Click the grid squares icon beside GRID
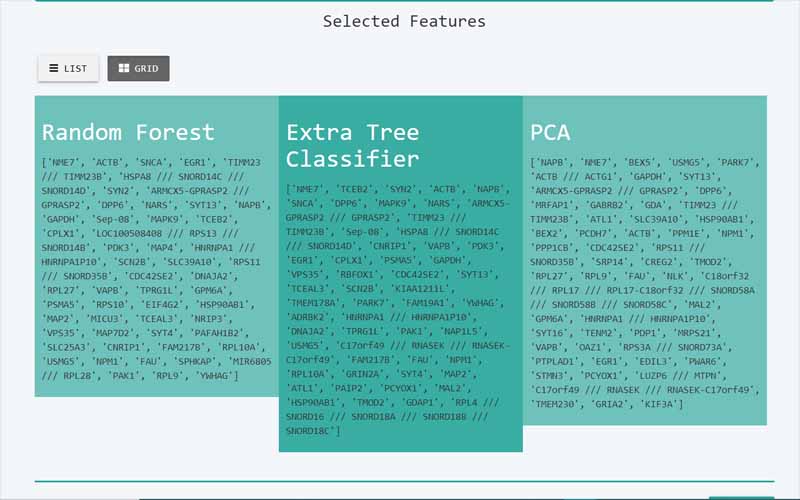Image resolution: width=800 pixels, height=500 pixels. [x=123, y=69]
